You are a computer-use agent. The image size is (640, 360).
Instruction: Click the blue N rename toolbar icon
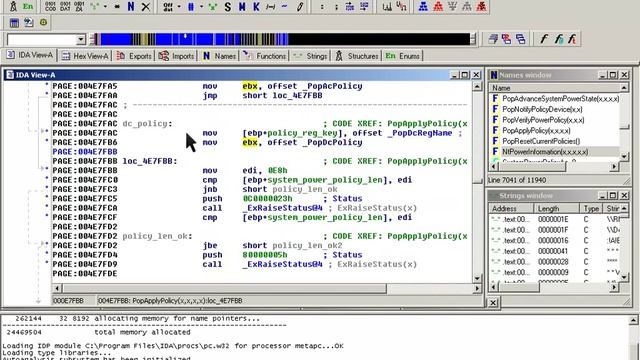[x=131, y=6]
